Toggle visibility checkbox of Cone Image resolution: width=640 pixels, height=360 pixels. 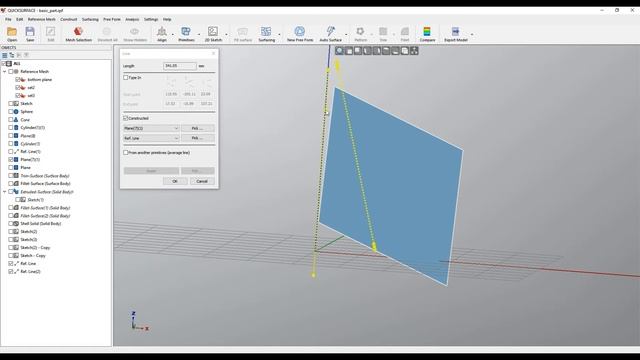11,120
